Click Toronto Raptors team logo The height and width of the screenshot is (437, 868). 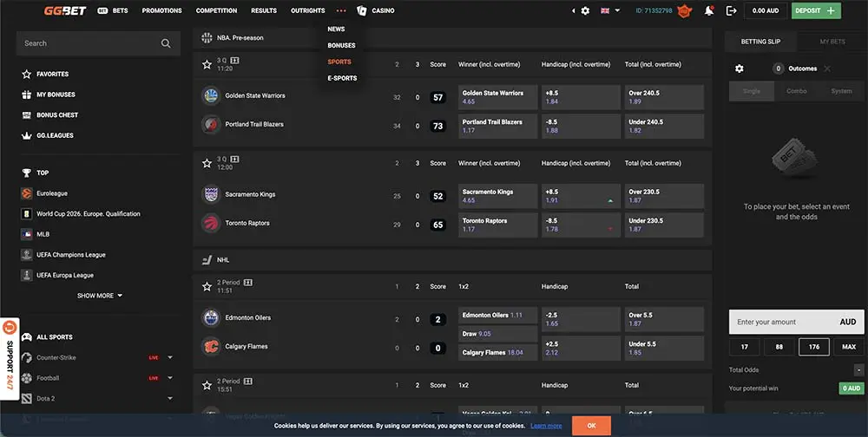point(211,223)
